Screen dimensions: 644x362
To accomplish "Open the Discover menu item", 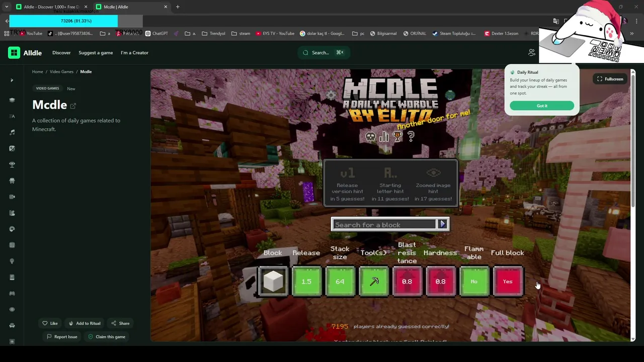I will coord(61,53).
